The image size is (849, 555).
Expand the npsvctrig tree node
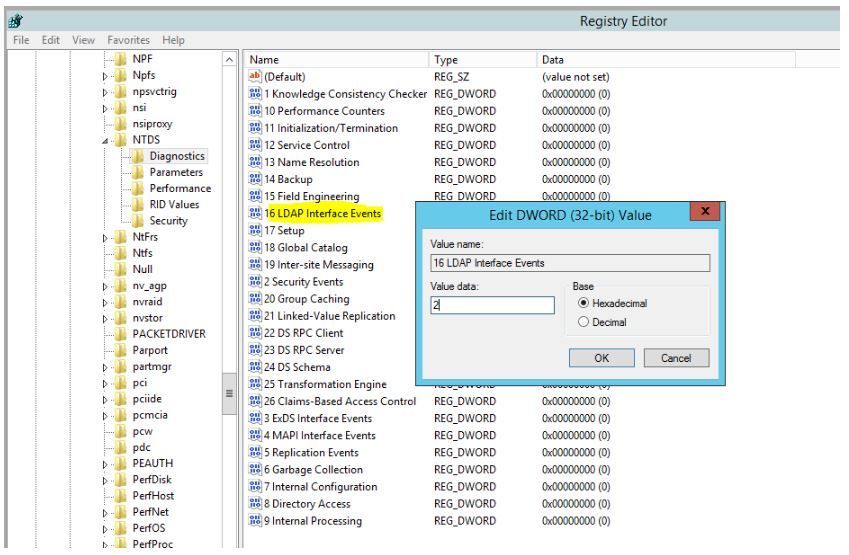[105, 93]
